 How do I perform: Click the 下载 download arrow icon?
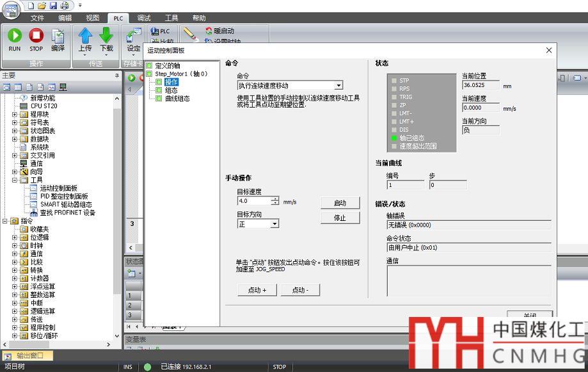pos(106,35)
